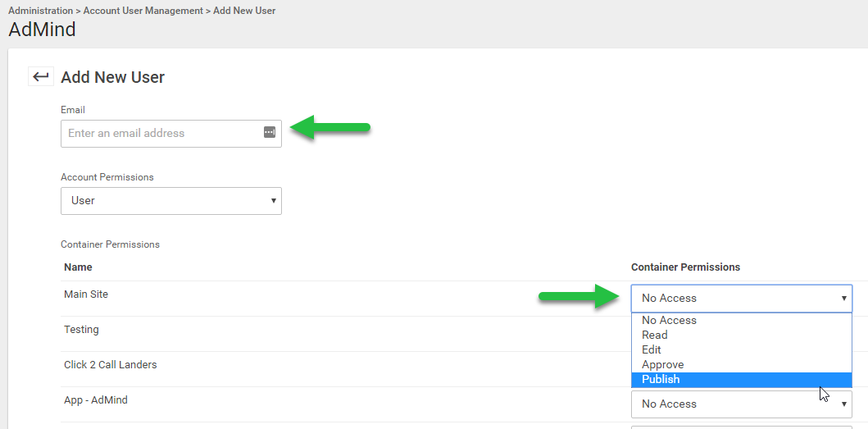Select the Main Site container row name
The width and height of the screenshot is (868, 429).
pyautogui.click(x=86, y=294)
